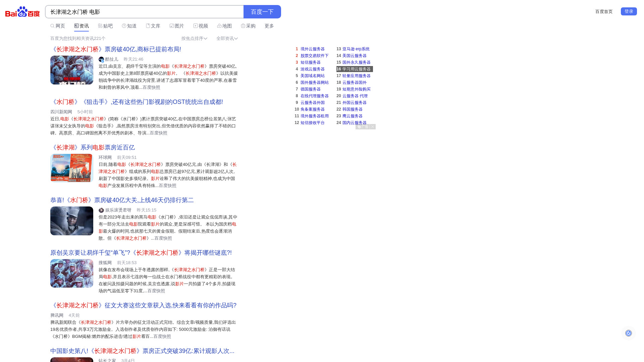
Task: Click thumbnail of the 商标已提前布局 article
Action: (72, 70)
